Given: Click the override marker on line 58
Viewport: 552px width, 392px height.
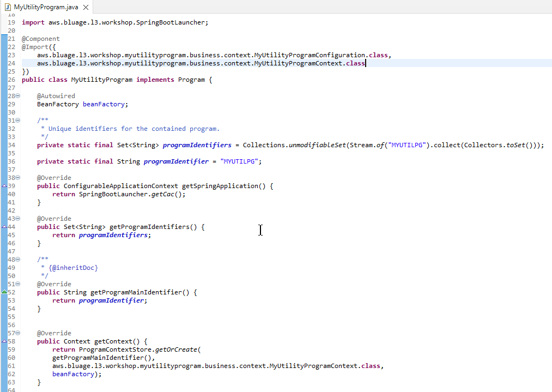Looking at the screenshot, I should pyautogui.click(x=4, y=341).
